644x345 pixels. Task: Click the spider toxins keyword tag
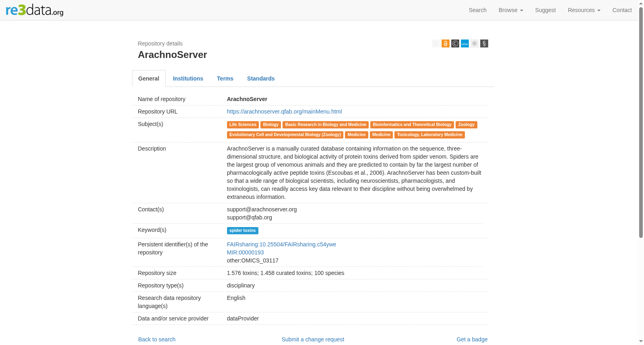243,231
